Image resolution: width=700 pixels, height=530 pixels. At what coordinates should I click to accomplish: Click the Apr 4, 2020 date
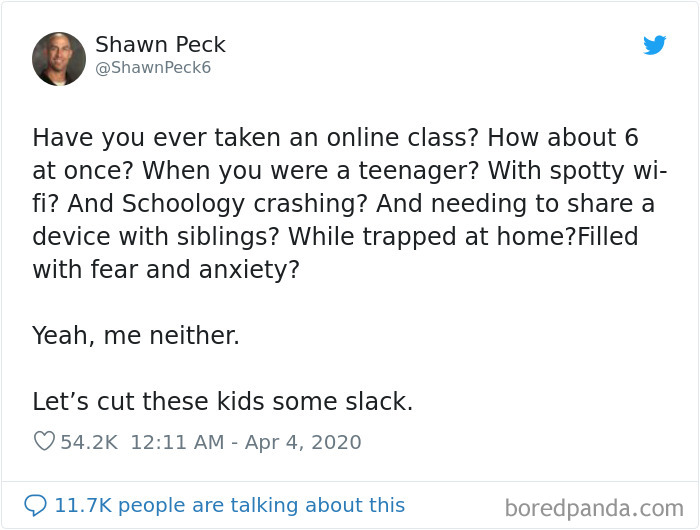point(303,442)
